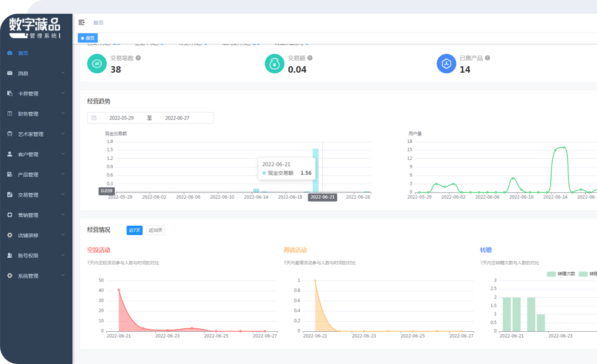Click the 2022-06-21 axis label marker
Screen dimensions: 597x364
pos(322,197)
